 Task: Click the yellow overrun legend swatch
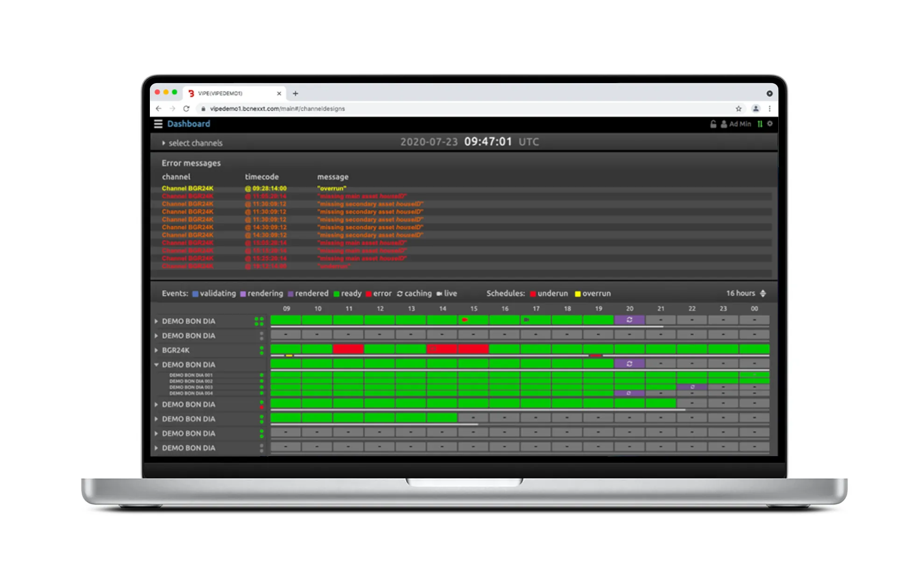[x=578, y=294]
